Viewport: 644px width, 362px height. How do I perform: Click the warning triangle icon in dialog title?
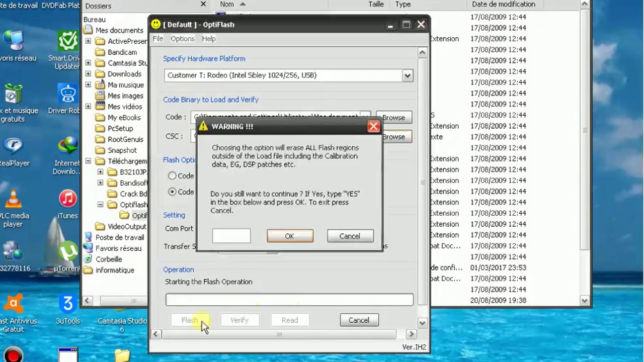coord(203,126)
